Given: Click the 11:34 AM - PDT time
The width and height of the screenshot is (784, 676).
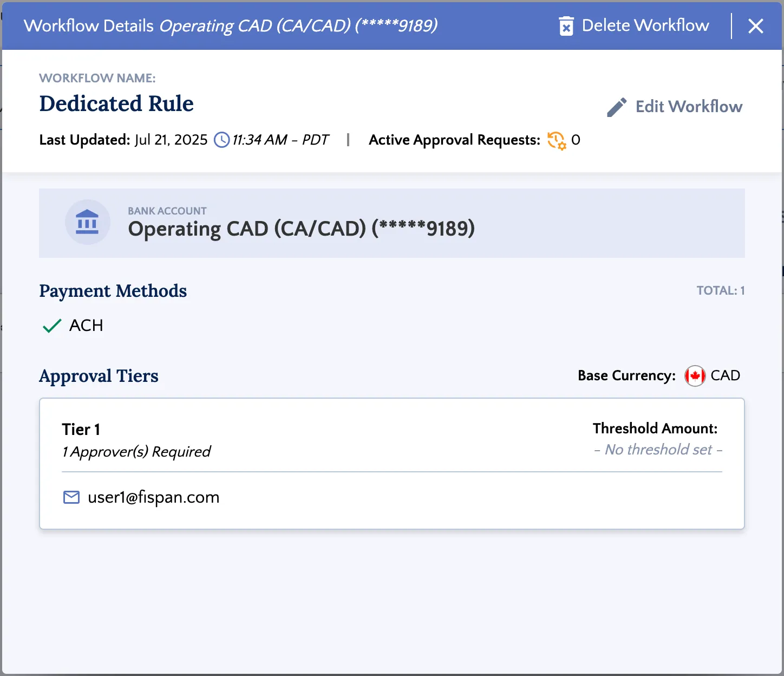Looking at the screenshot, I should pyautogui.click(x=280, y=140).
